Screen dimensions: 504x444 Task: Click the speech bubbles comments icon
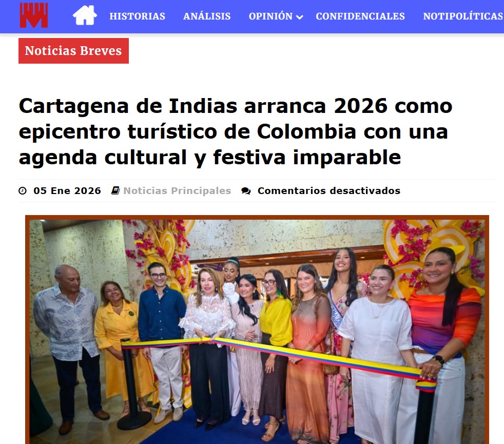click(246, 191)
